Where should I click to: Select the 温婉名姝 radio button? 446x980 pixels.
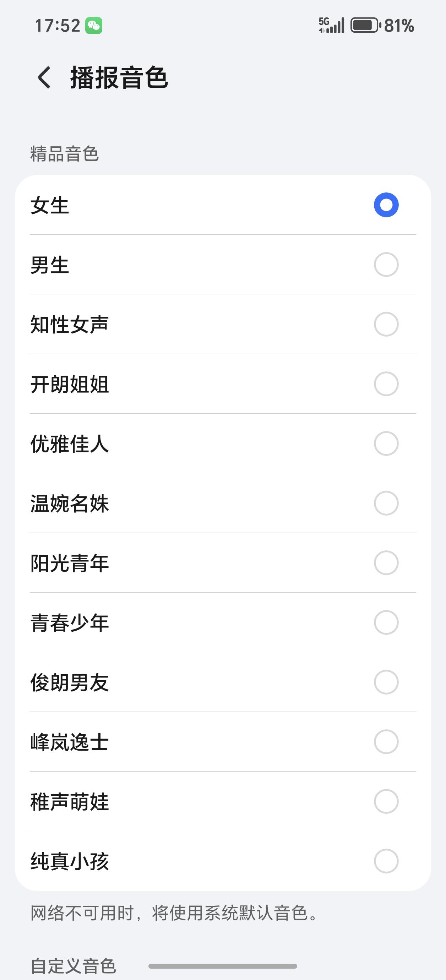pyautogui.click(x=386, y=503)
